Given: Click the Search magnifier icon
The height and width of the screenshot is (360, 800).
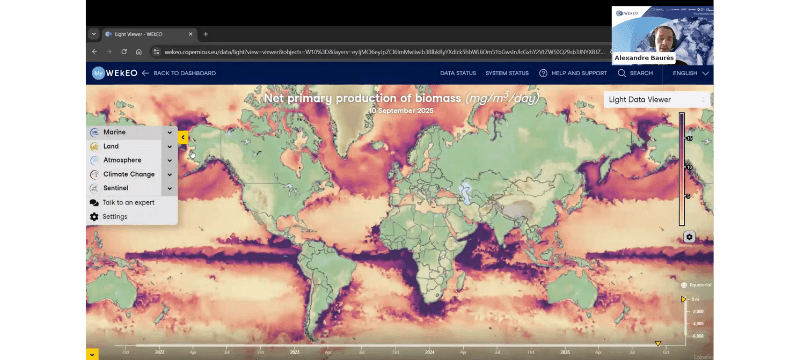Looking at the screenshot, I should (621, 73).
